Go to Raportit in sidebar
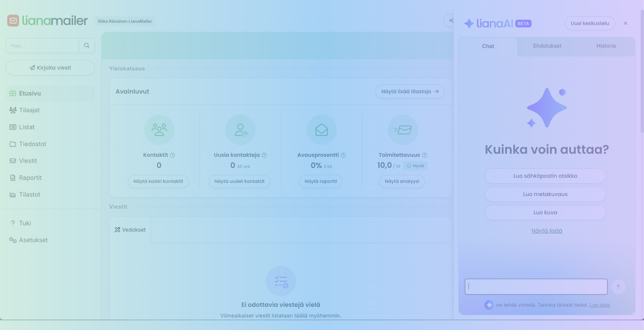This screenshot has height=330, width=644. 30,178
